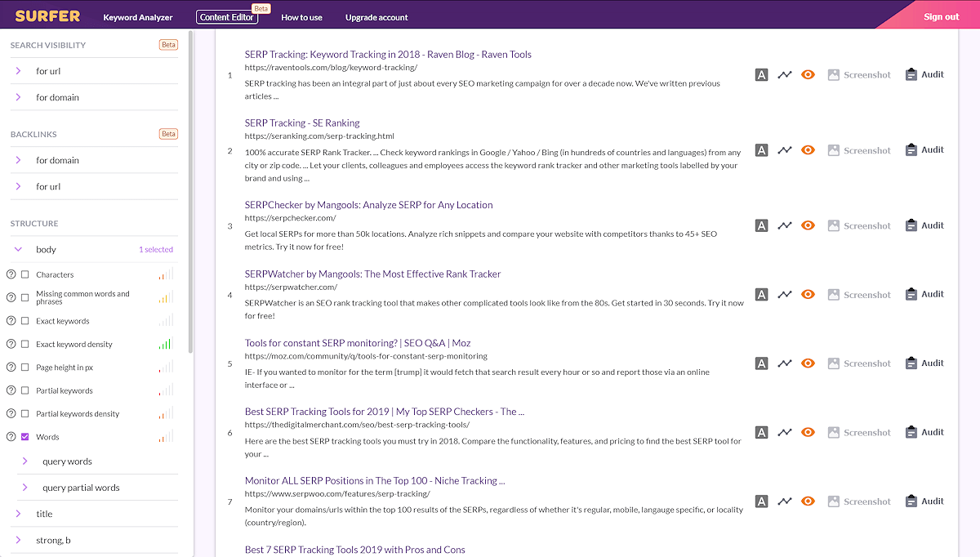
Task: Run an Audit on the Moz result
Action: pyautogui.click(x=924, y=363)
